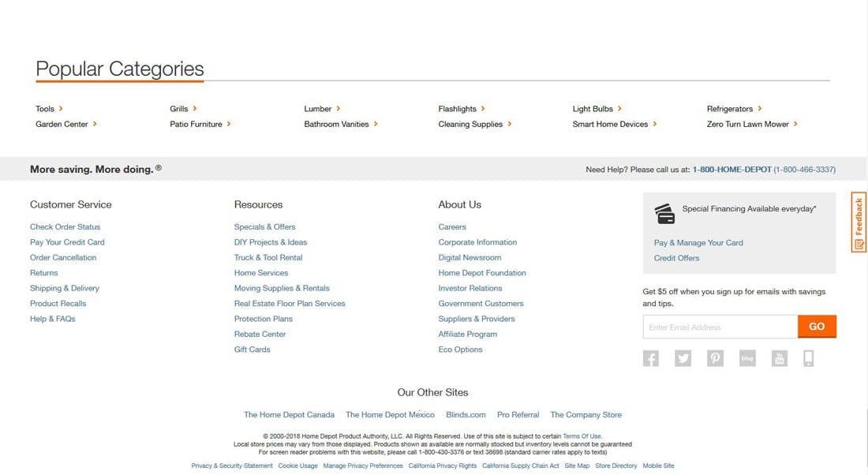
Task: Visit the Digital Newsroom
Action: pyautogui.click(x=470, y=257)
